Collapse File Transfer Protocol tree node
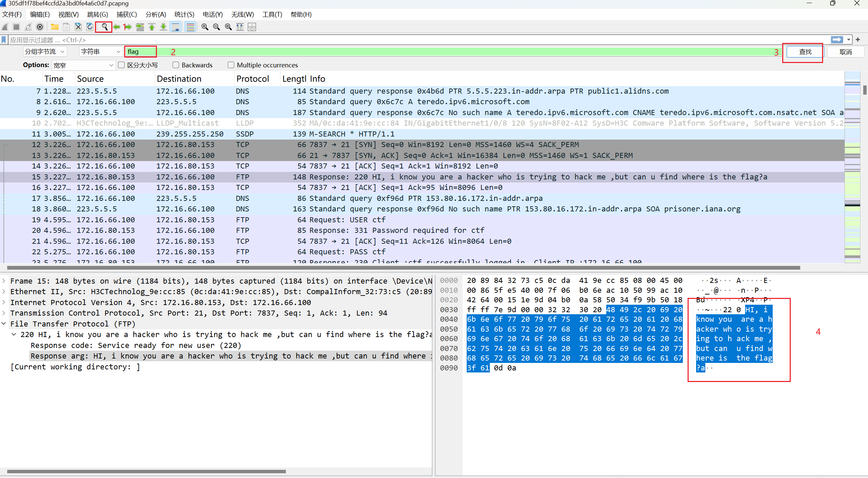The image size is (868, 478). tap(4, 324)
